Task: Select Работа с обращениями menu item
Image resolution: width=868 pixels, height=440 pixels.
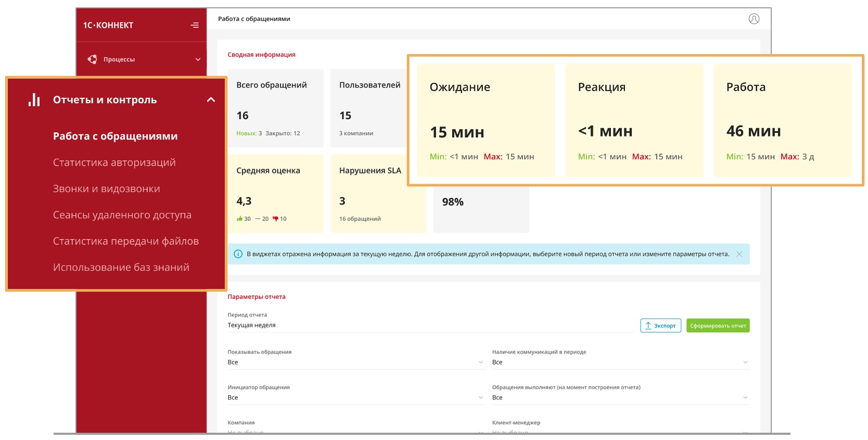Action: click(x=115, y=136)
